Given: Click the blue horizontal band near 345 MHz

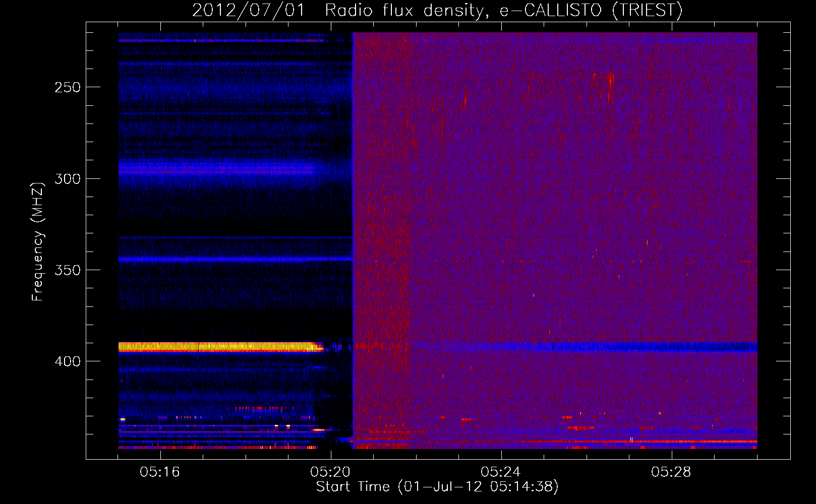Looking at the screenshot, I should [235, 259].
